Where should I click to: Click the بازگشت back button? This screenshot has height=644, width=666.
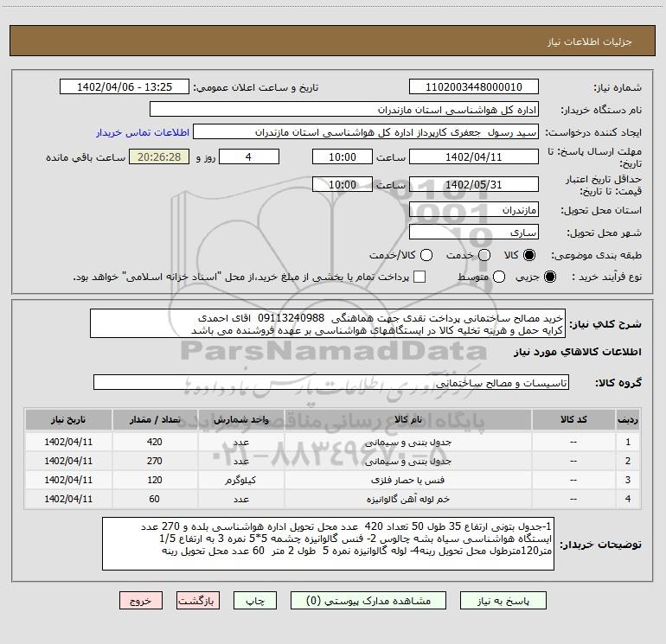(198, 601)
